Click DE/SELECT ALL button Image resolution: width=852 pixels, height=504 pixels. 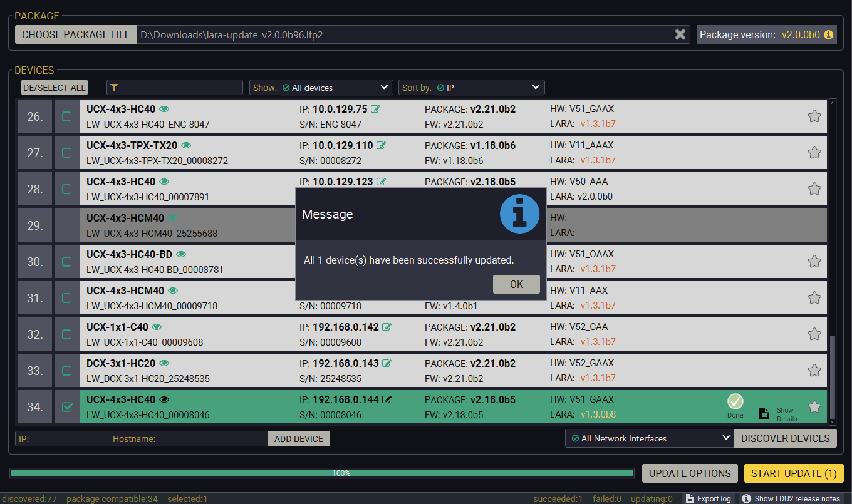(x=55, y=88)
